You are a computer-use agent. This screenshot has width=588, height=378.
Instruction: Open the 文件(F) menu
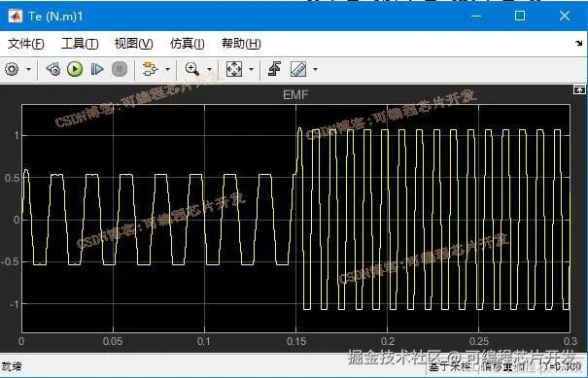click(26, 44)
